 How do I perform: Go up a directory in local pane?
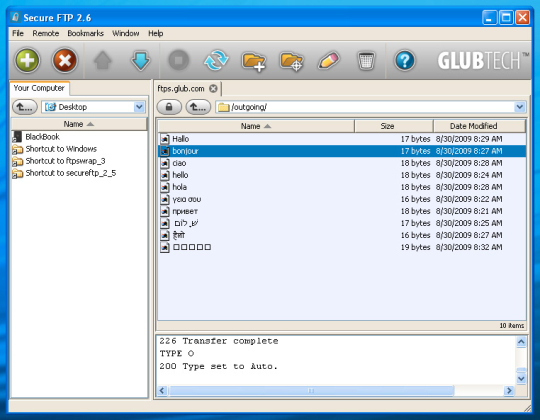click(25, 107)
